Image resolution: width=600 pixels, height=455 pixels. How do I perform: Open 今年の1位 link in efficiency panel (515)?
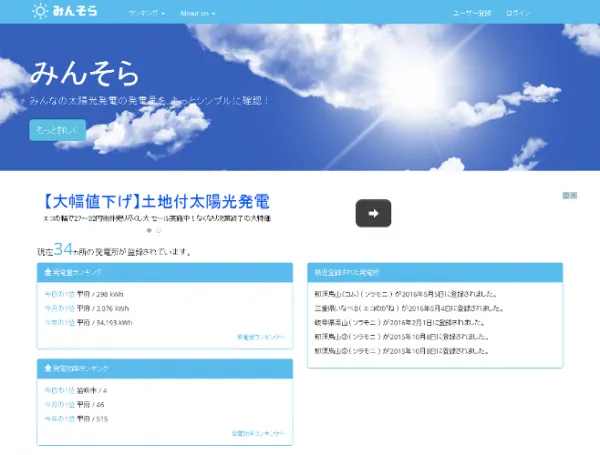tap(59, 419)
